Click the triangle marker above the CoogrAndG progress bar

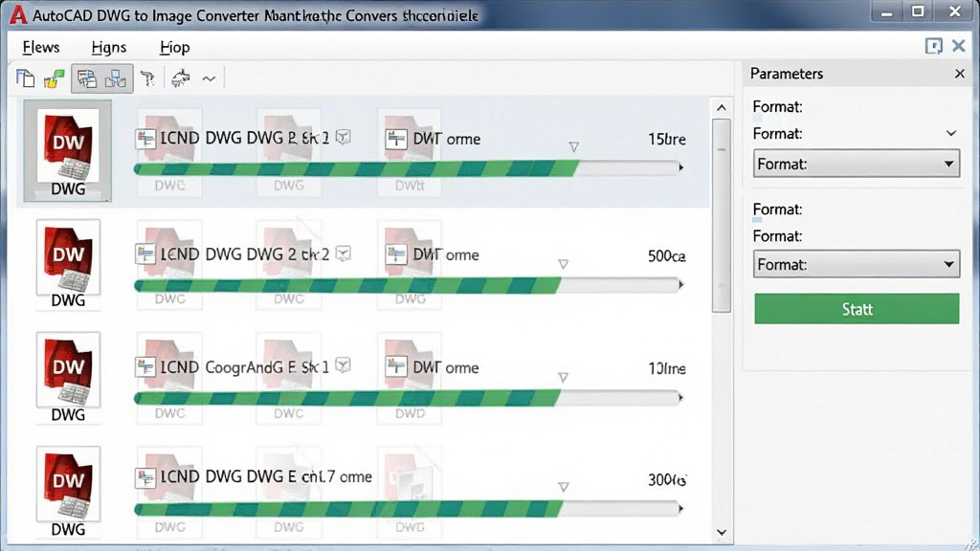point(563,377)
